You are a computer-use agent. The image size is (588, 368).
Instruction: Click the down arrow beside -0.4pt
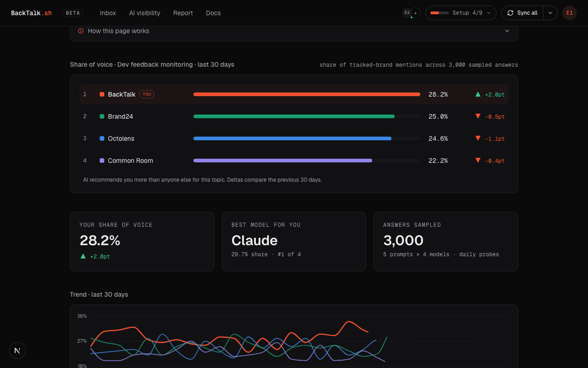478,161
